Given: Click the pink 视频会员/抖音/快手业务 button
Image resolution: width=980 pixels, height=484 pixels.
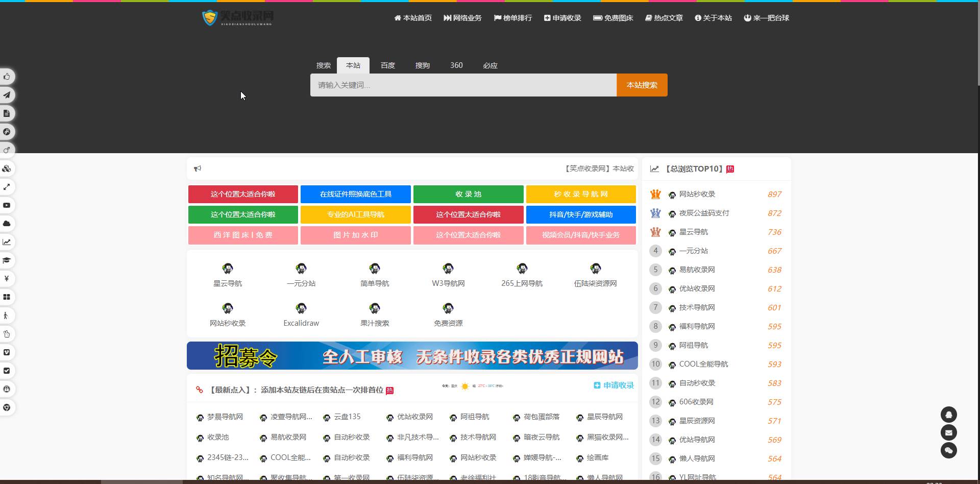Looking at the screenshot, I should coord(581,235).
